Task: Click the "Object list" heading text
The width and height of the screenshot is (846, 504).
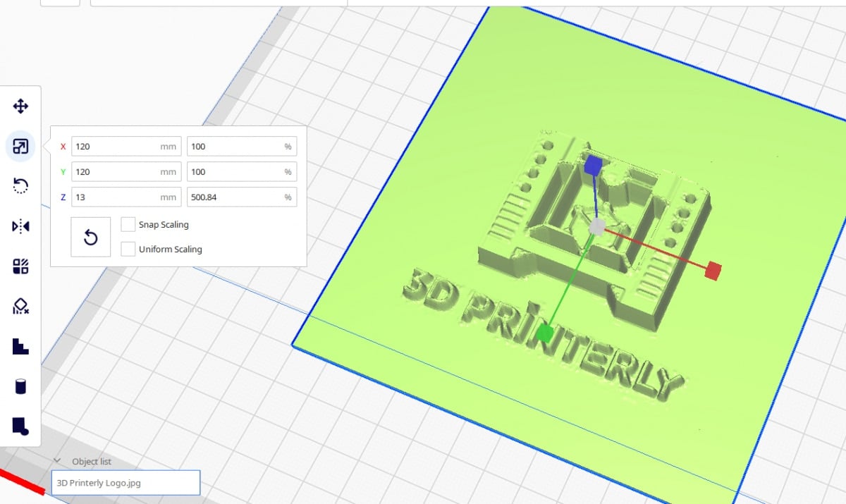Action: [92, 462]
